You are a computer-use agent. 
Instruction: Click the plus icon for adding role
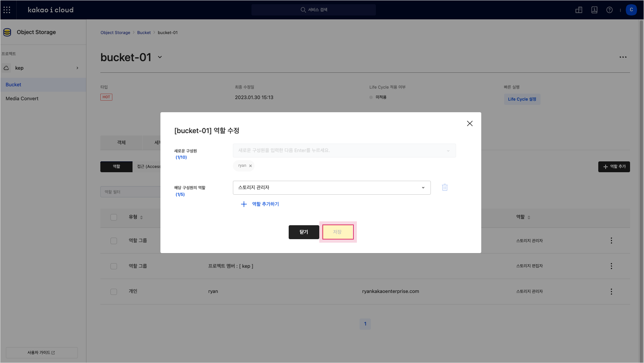click(x=244, y=204)
